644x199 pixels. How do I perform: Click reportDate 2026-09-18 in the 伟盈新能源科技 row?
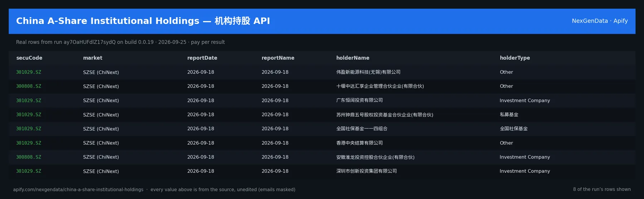click(x=201, y=72)
